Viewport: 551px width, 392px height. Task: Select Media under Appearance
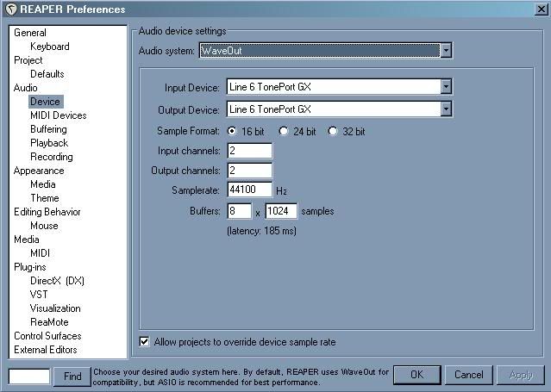coord(43,184)
